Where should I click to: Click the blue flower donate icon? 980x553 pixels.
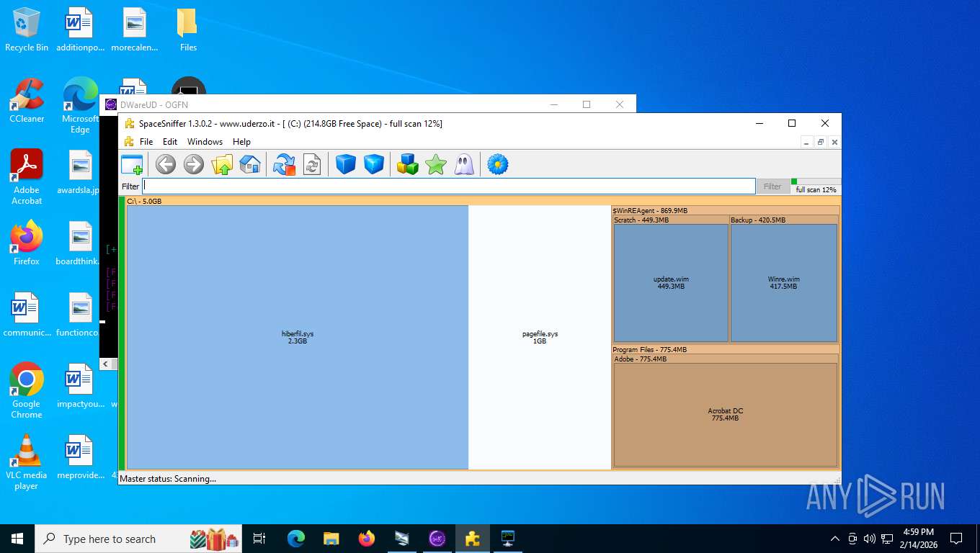498,165
